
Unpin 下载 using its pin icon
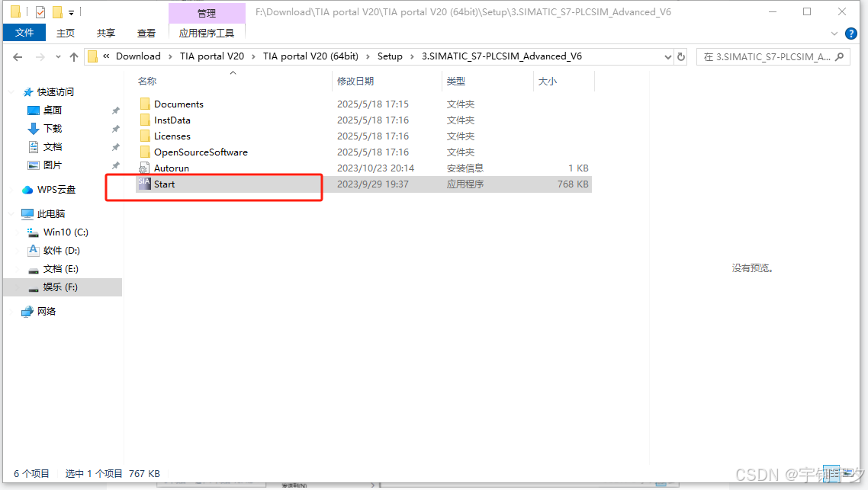[x=115, y=129]
